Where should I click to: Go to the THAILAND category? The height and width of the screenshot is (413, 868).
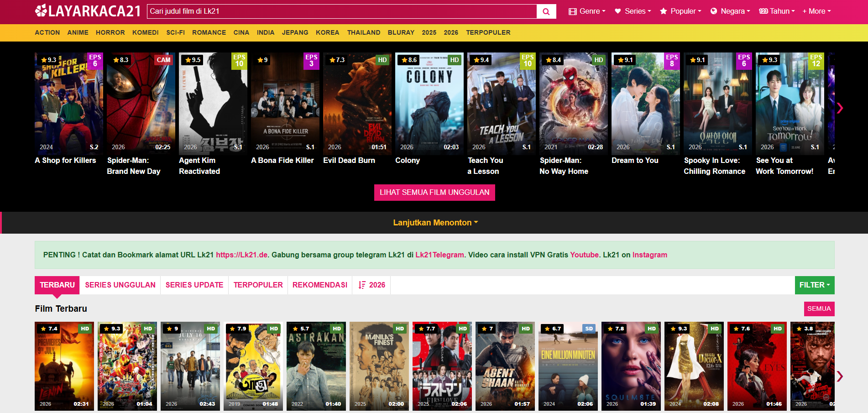pyautogui.click(x=364, y=33)
